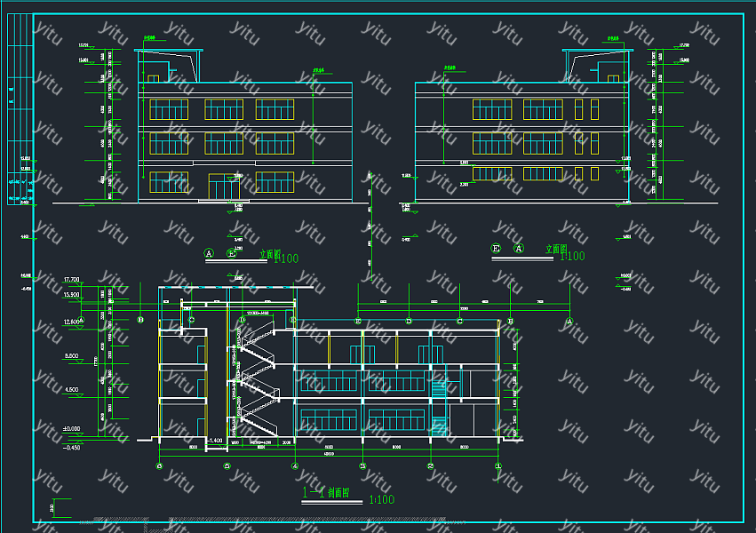The width and height of the screenshot is (756, 533).
Task: Select axis bubble A beside left elevation title
Action: pyautogui.click(x=210, y=253)
